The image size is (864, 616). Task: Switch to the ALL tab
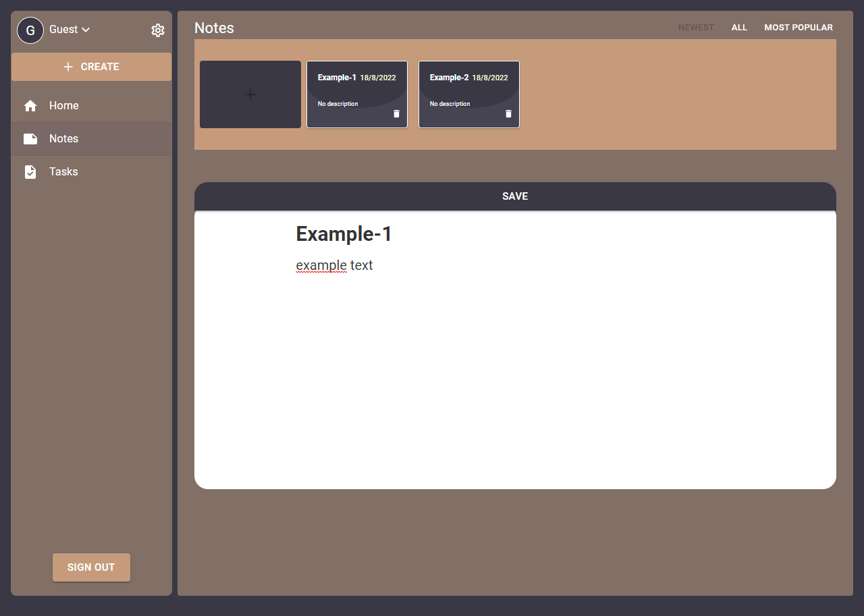(x=739, y=27)
